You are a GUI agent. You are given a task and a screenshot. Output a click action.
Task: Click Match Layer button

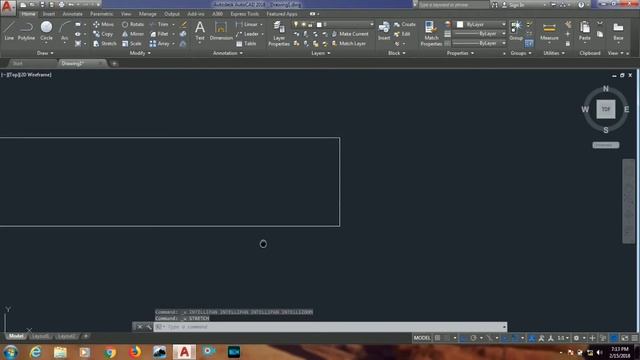[349, 43]
